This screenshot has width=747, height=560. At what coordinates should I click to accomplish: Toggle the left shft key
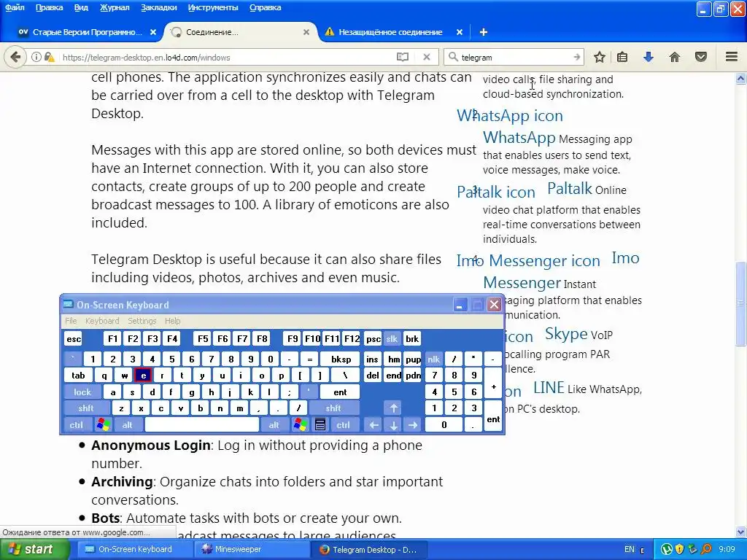click(x=86, y=408)
